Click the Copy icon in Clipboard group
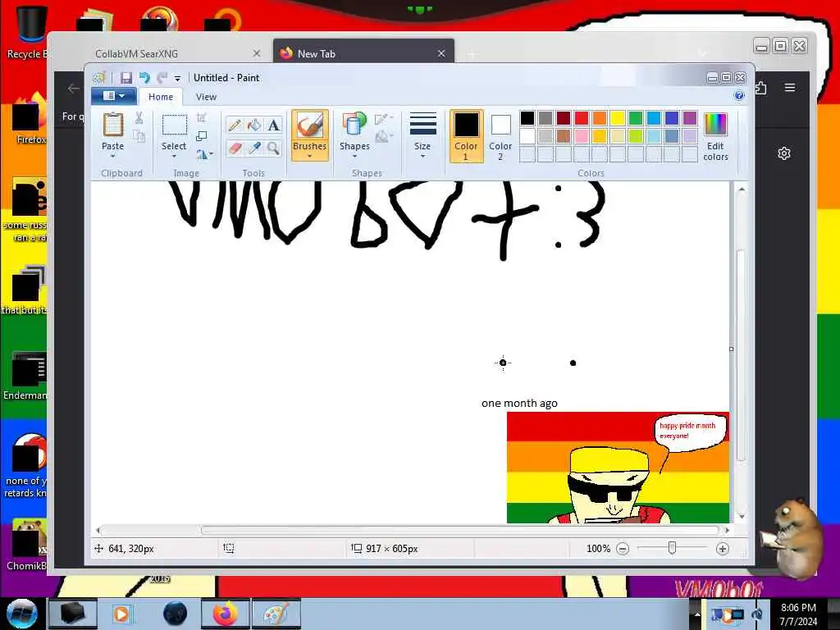The image size is (840, 630). pyautogui.click(x=139, y=136)
